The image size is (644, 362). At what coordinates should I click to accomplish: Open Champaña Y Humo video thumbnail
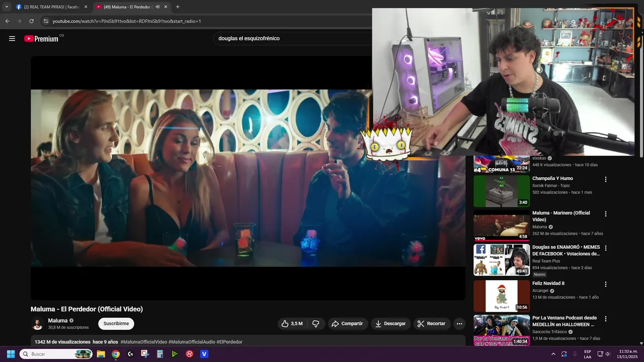coord(502,191)
